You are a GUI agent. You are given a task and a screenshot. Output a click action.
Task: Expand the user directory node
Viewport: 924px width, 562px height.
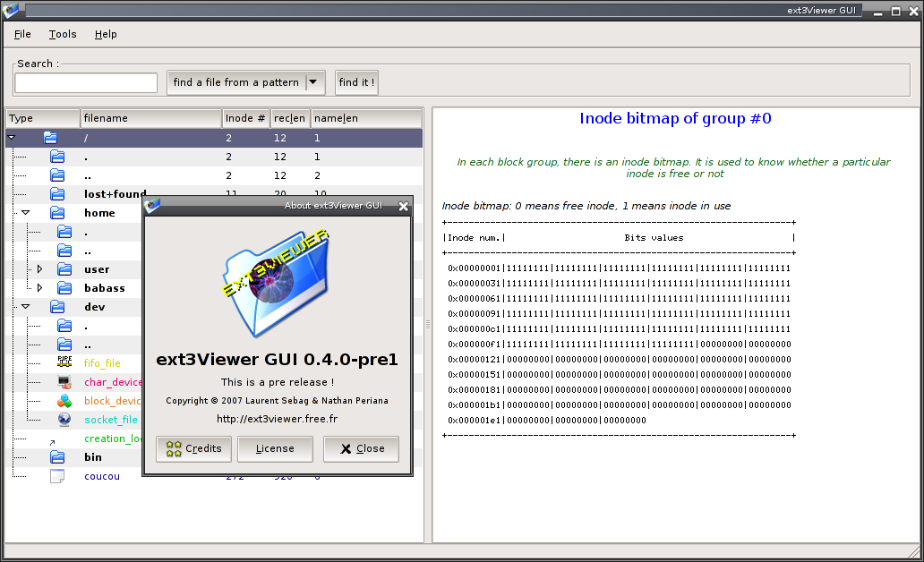(x=39, y=269)
